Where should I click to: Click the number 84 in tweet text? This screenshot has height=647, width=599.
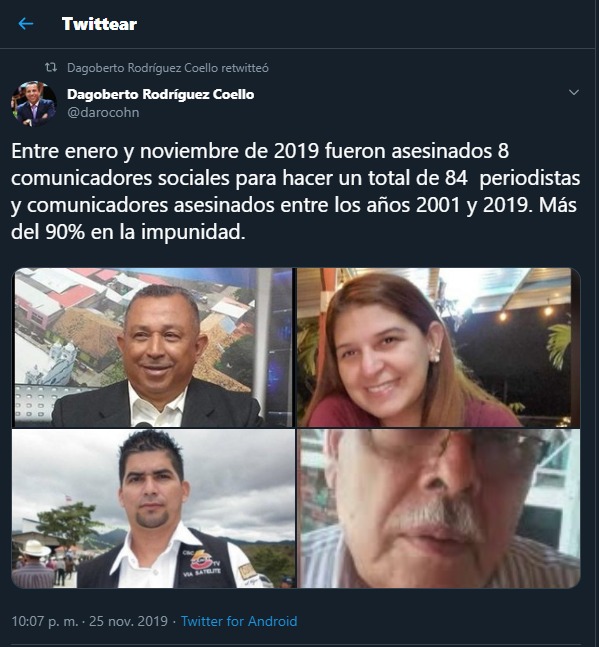pyautogui.click(x=456, y=178)
